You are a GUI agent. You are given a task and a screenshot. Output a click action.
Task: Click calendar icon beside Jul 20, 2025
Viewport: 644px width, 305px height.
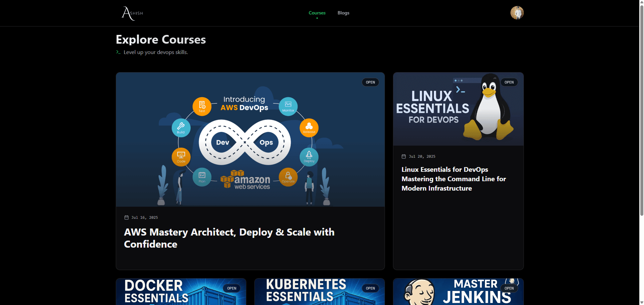[404, 156]
